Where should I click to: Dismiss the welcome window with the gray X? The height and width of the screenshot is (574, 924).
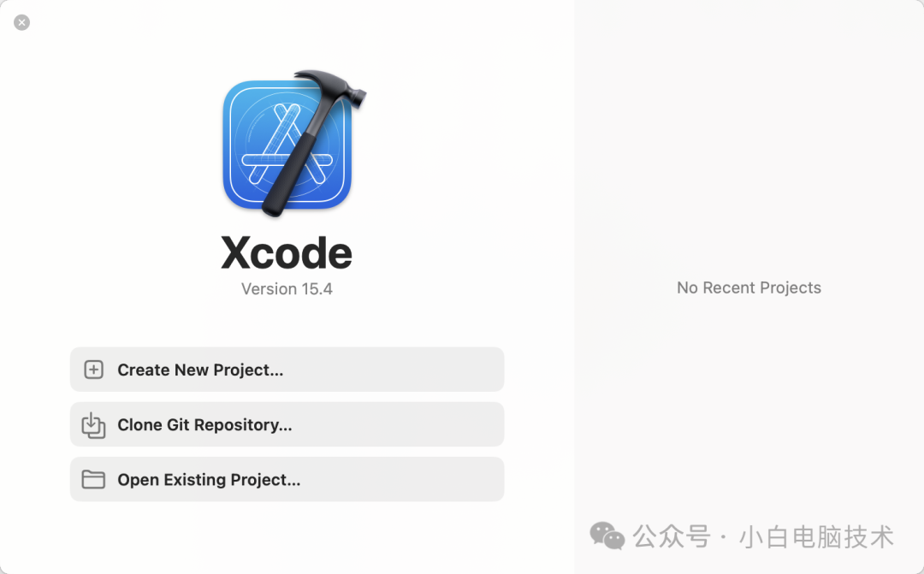point(21,22)
